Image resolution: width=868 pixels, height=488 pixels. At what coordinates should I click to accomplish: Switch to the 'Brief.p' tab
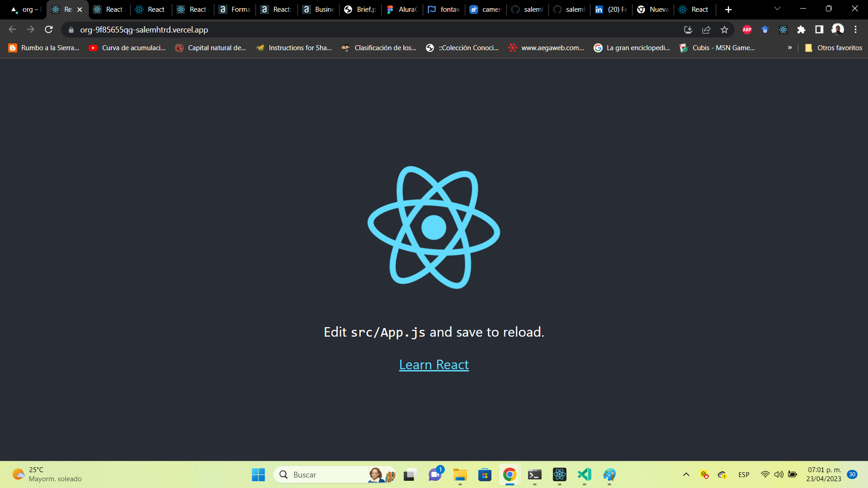(360, 9)
